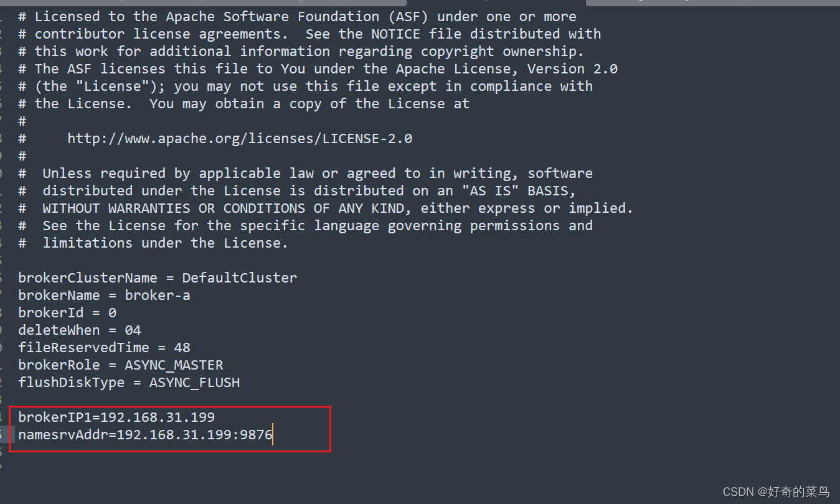This screenshot has width=840, height=504.
Task: Click the comment line containing "AS IS" BASIS
Action: point(297,190)
